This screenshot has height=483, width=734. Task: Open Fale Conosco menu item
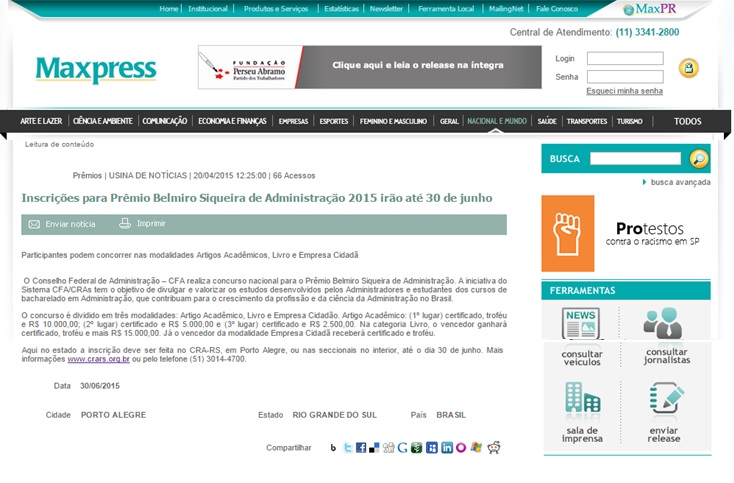pos(557,8)
